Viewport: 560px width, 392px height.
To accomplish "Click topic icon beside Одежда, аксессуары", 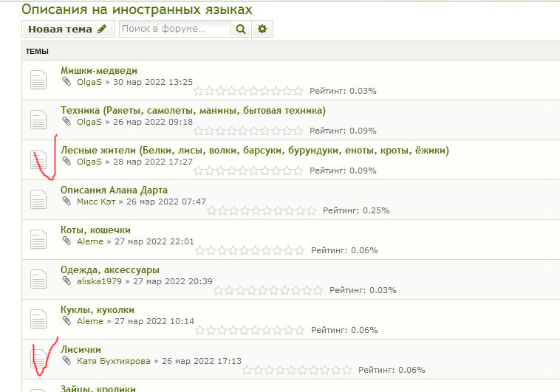I will tap(38, 278).
